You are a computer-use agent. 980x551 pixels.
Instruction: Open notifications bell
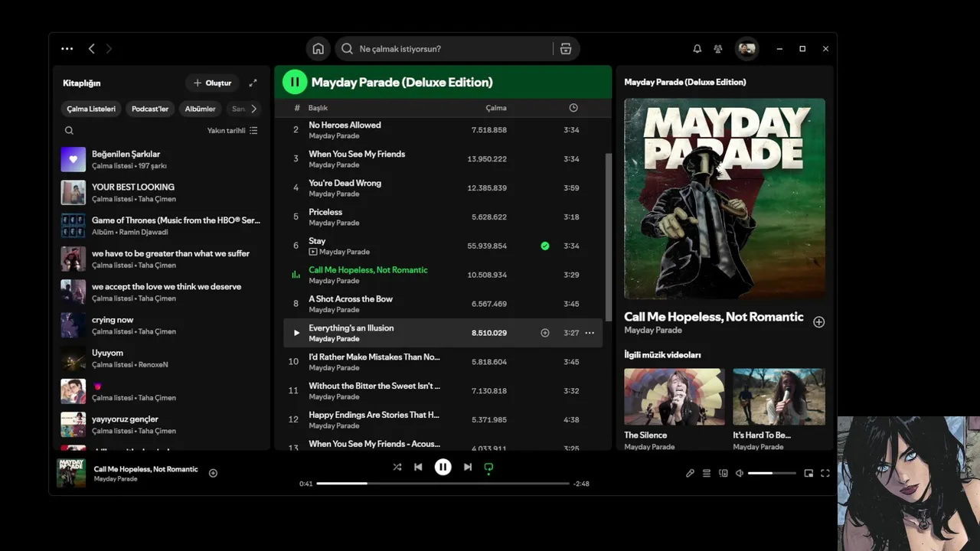coord(697,48)
